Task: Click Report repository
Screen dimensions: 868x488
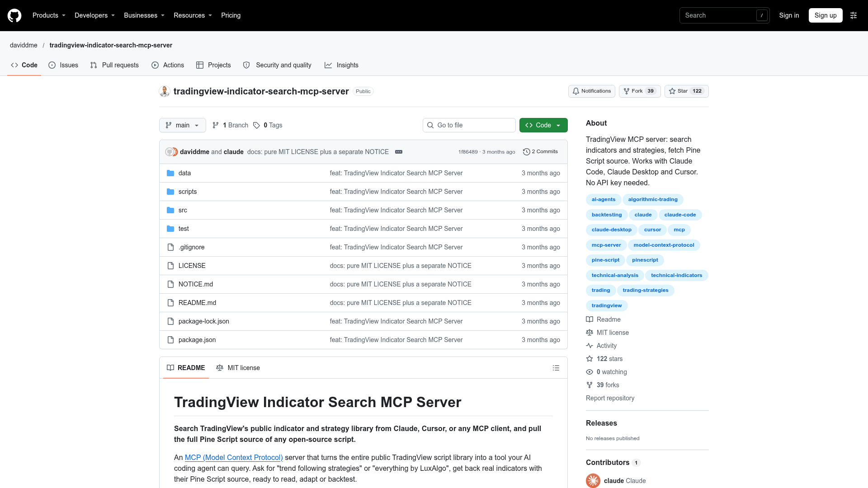Action: (x=610, y=398)
